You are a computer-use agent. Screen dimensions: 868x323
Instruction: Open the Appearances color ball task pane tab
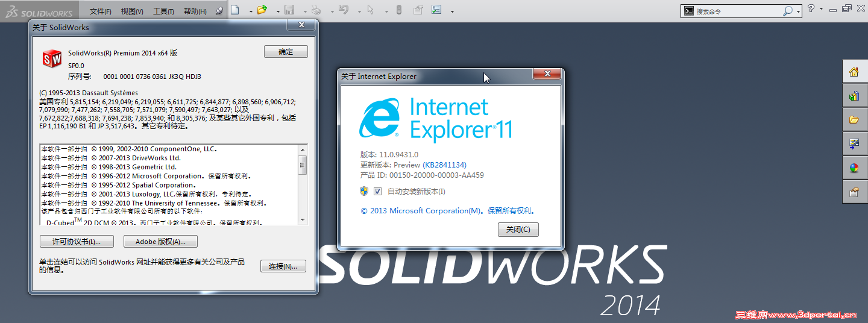tap(854, 168)
